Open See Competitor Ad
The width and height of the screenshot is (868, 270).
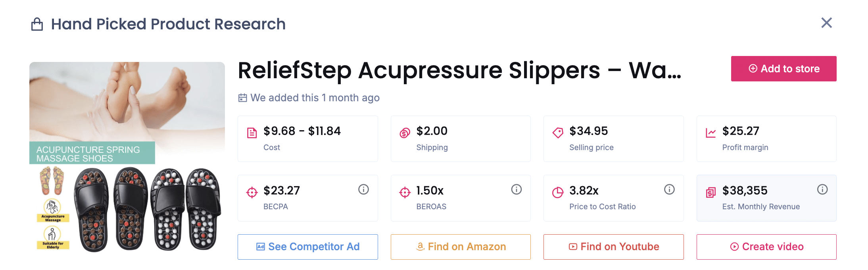click(x=307, y=247)
